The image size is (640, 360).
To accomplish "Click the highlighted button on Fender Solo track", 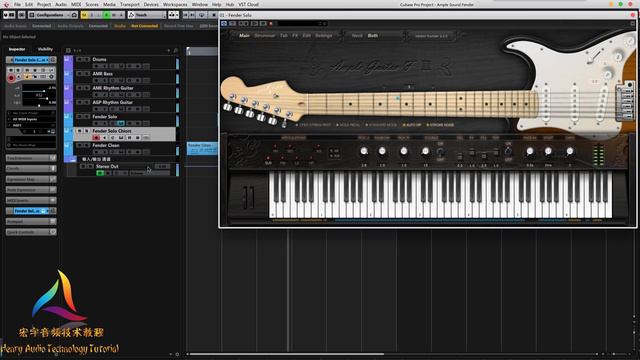I will (x=120, y=123).
